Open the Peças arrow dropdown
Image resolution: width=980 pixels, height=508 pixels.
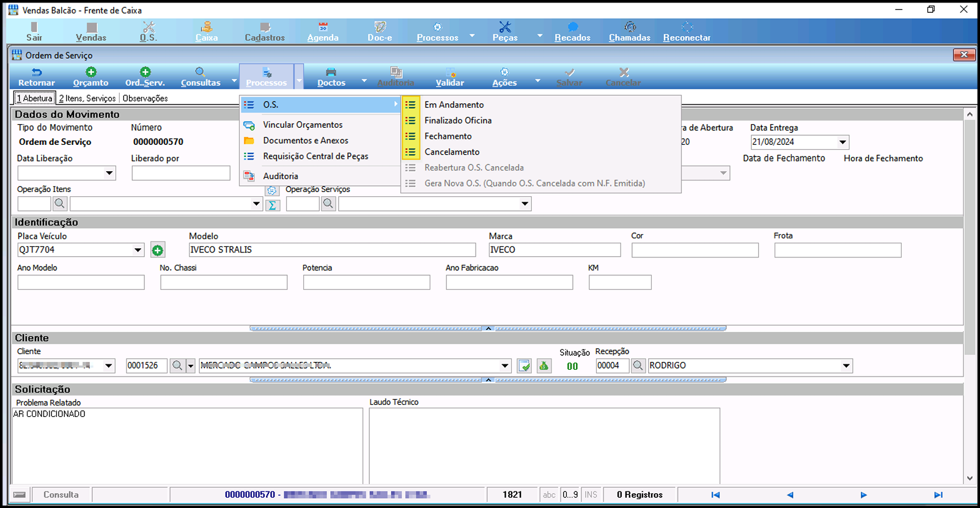[x=540, y=35]
